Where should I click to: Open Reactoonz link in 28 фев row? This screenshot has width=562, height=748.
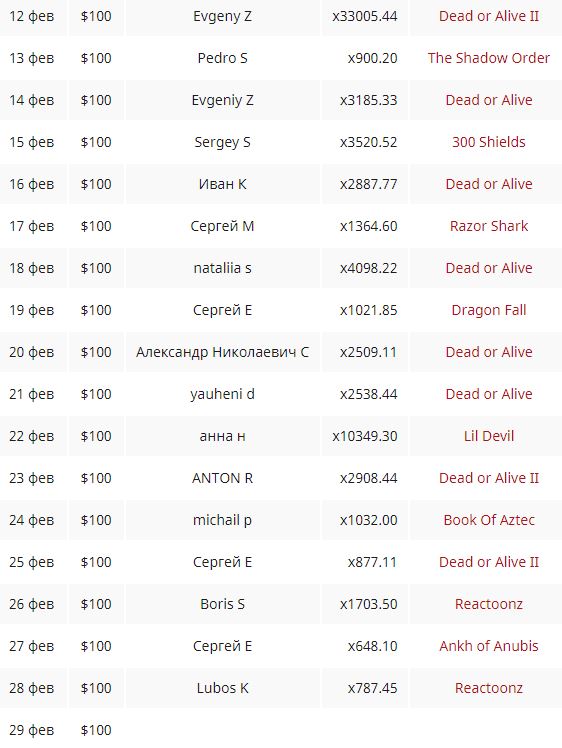(x=489, y=688)
